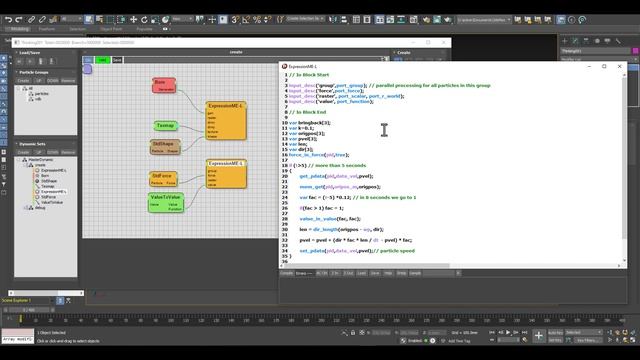
Task: Open the Select by Name icon
Action: pyautogui.click(x=99, y=19)
